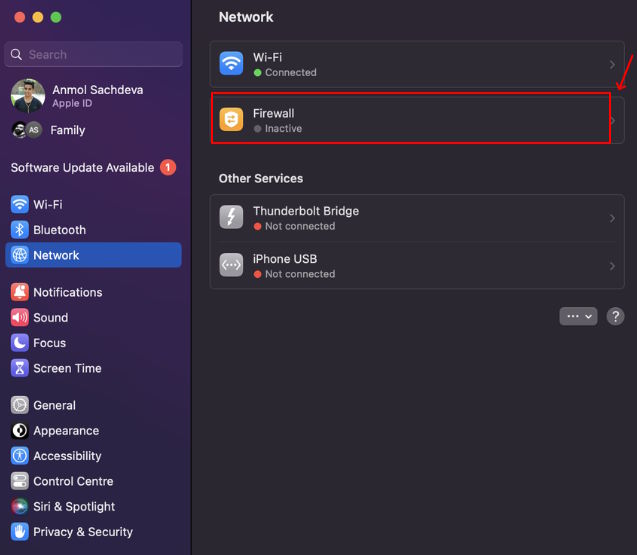Screen dimensions: 637x555
Task: Click the Bluetooth icon in the sidebar
Action: point(20,230)
